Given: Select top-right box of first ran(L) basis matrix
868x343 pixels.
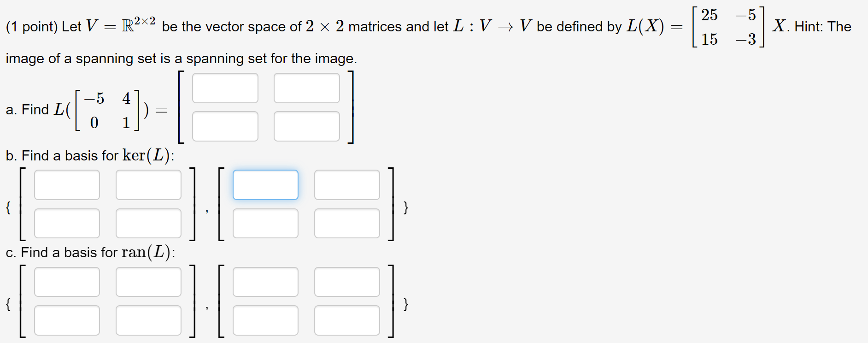Looking at the screenshot, I should [148, 282].
